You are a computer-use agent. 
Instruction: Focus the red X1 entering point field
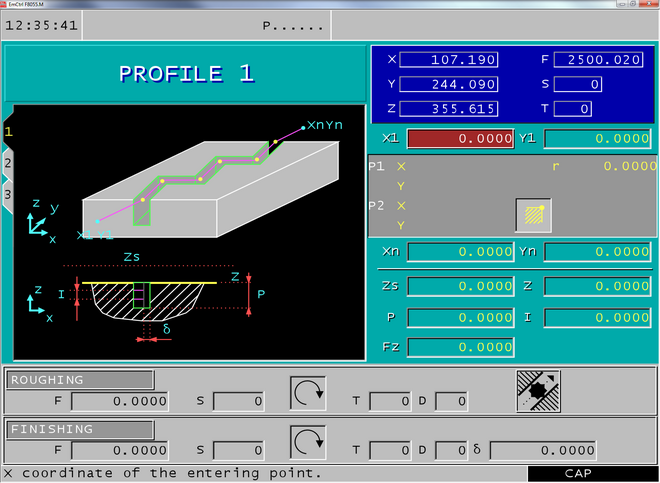461,139
